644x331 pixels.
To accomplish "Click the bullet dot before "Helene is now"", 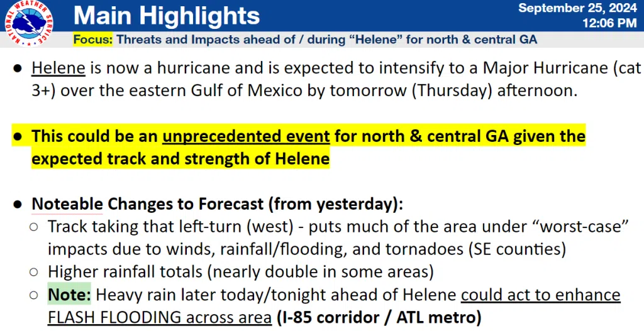I will (19, 68).
